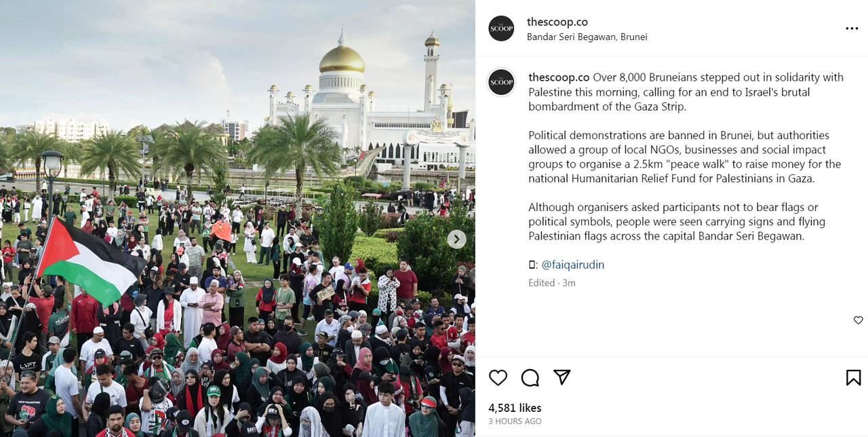Share post using paper plane icon
The height and width of the screenshot is (437, 868).
point(562,377)
